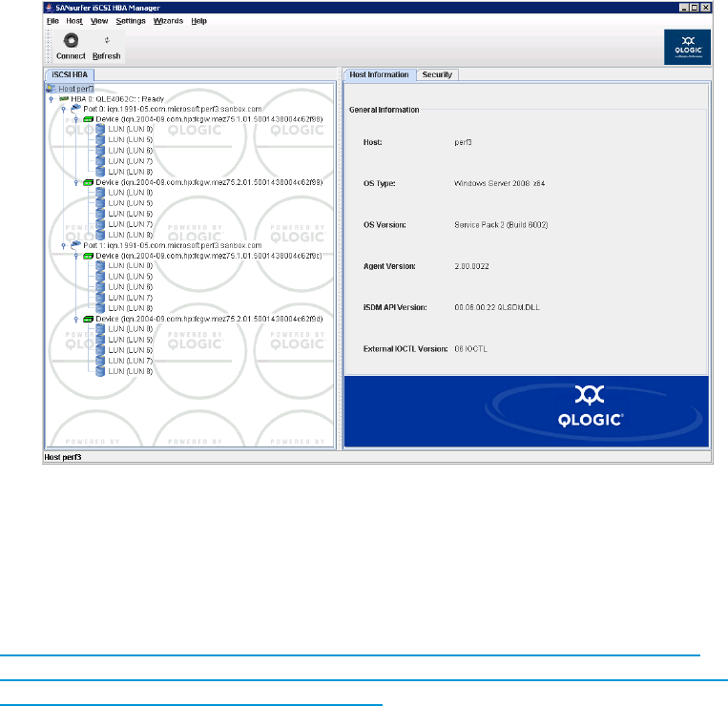The width and height of the screenshot is (728, 706).
Task: Click the OS Version value 'Service Pack 2 (Build 6002)'
Action: (x=501, y=224)
